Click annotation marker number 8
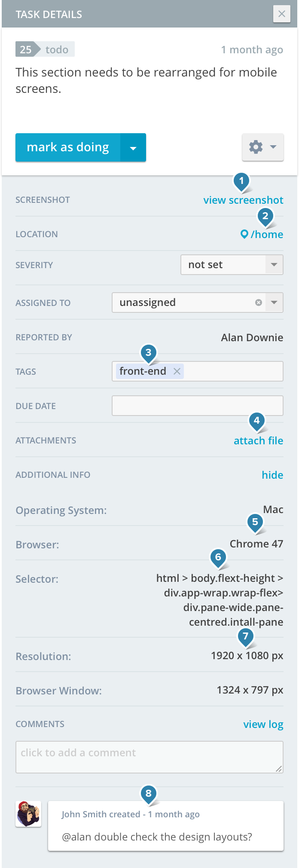 pyautogui.click(x=149, y=794)
